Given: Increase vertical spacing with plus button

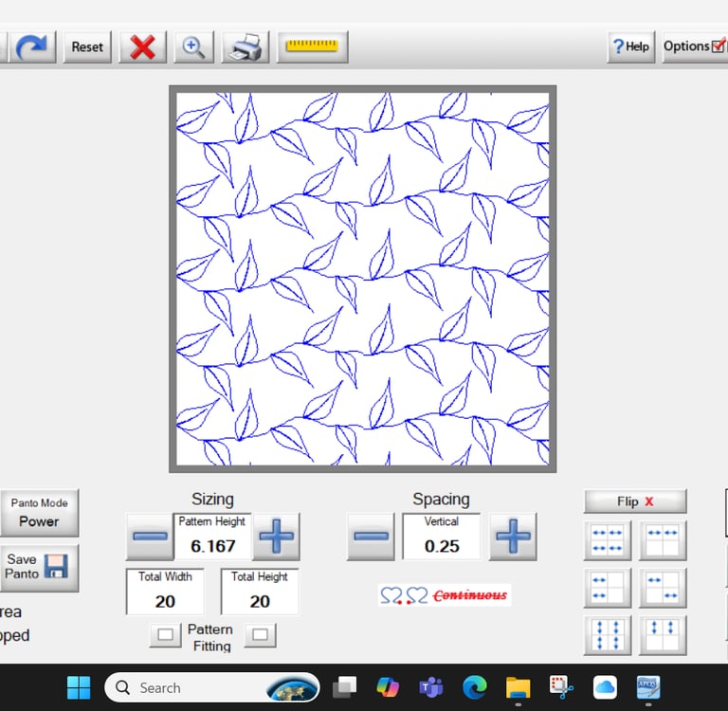Looking at the screenshot, I should click(x=513, y=537).
